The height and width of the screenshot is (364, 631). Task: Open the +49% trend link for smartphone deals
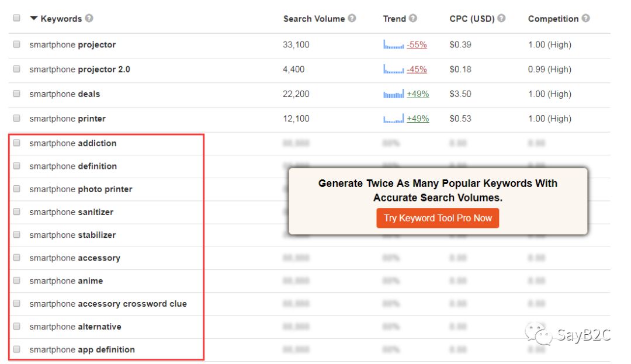(418, 94)
